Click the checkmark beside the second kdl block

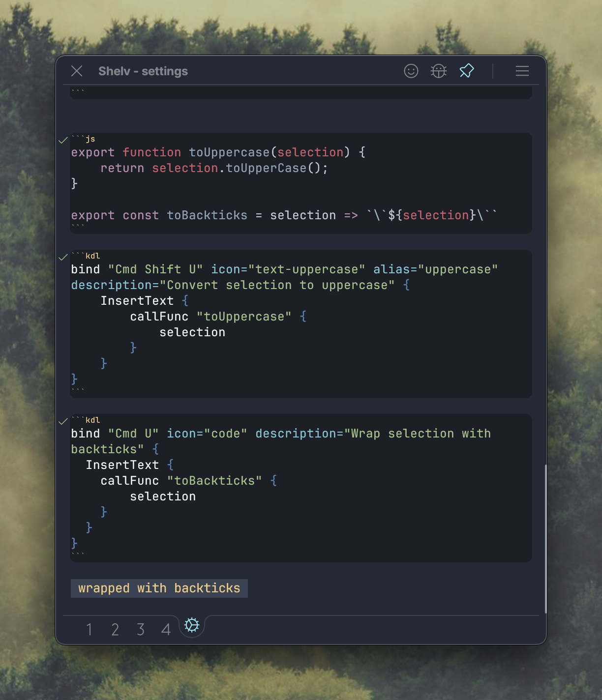(x=63, y=421)
